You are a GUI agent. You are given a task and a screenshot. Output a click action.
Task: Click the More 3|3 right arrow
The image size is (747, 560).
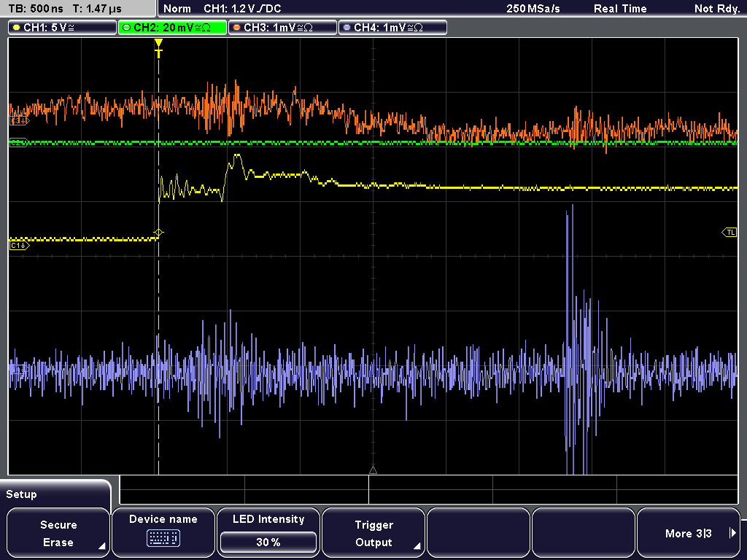click(x=733, y=533)
